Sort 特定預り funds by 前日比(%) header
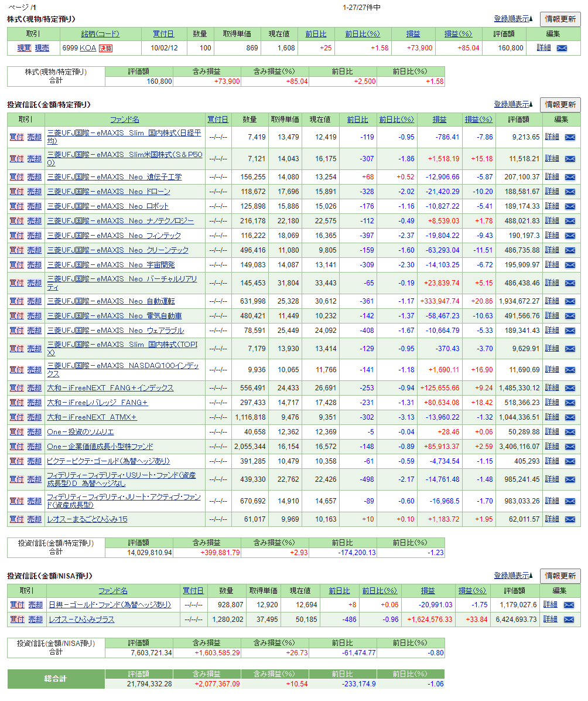Viewport: 588px width, 701px height. click(396, 120)
